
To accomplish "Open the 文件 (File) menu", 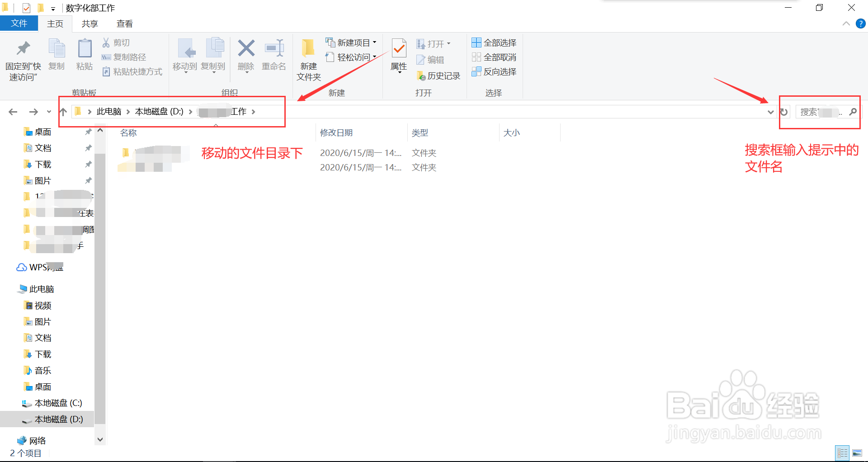I will pyautogui.click(x=19, y=23).
